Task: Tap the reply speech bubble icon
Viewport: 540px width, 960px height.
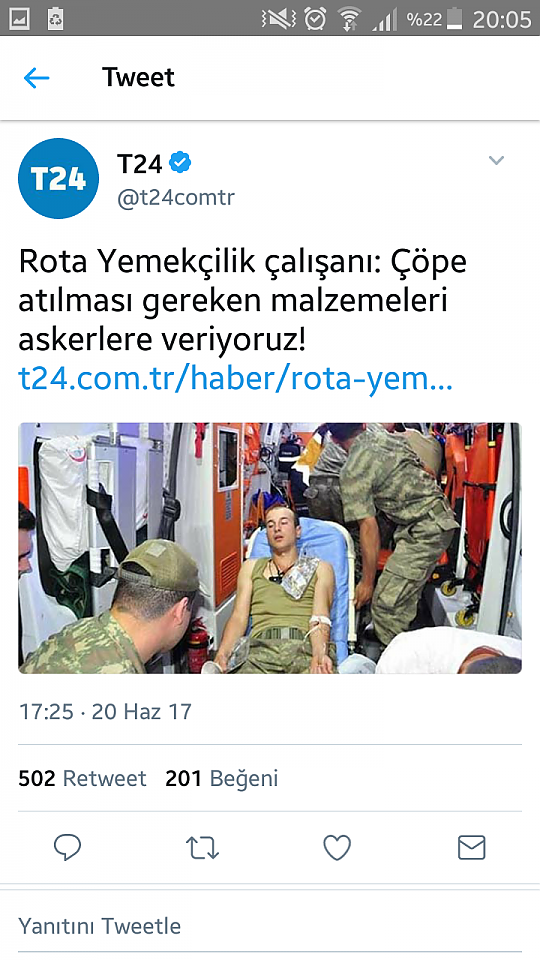Action: tap(67, 848)
